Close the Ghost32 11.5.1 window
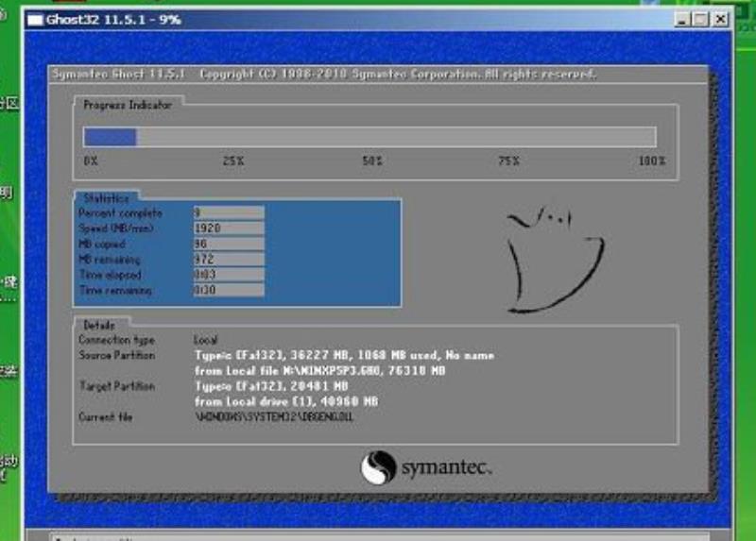 click(720, 20)
